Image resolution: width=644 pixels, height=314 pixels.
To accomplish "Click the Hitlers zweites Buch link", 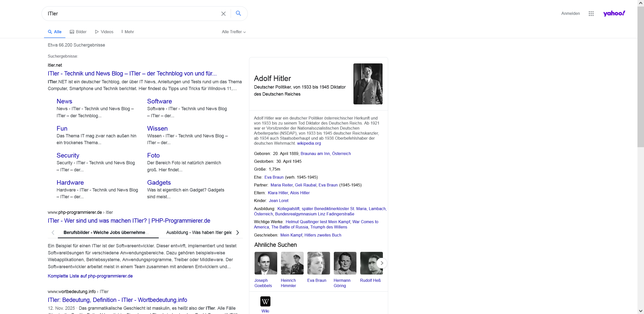I will tap(323, 235).
